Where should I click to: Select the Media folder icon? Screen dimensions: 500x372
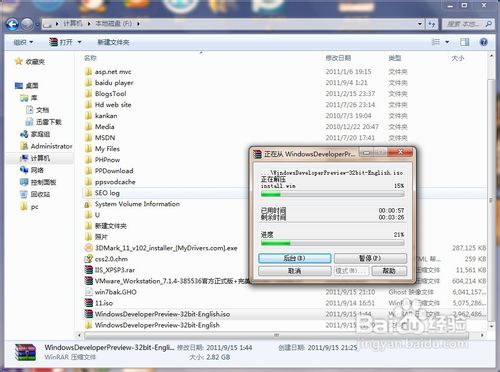[88, 127]
